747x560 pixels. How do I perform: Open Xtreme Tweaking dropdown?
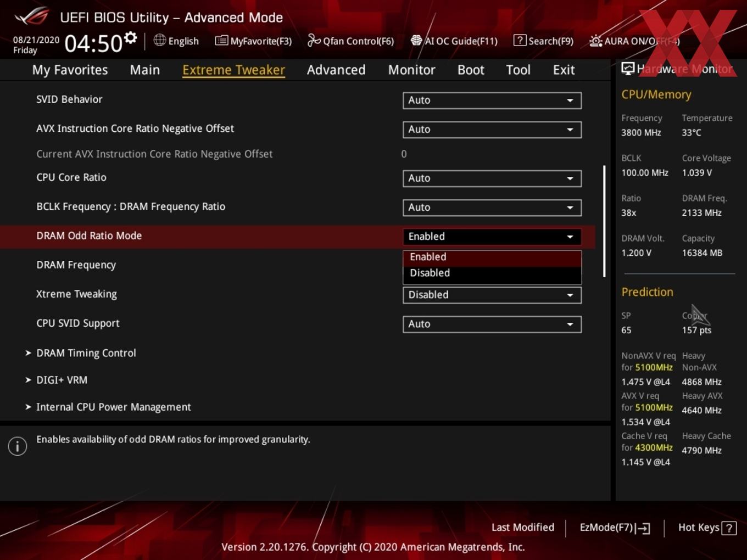[492, 295]
